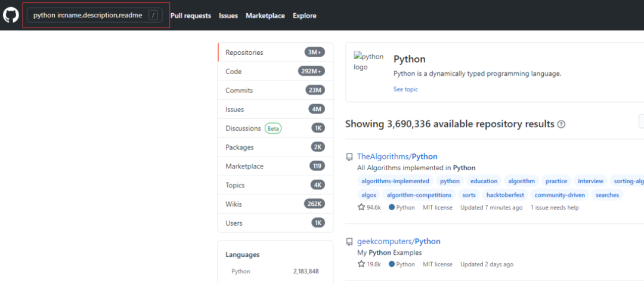Open the community-driven topic tag
The width and height of the screenshot is (644, 283).
(x=560, y=195)
